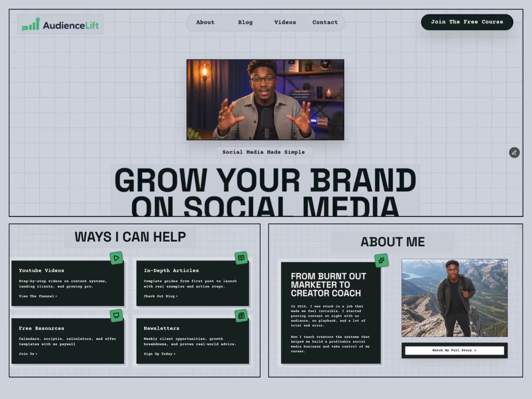Viewport: 532px width, 399px height.
Task: Click the 'Complete guides from first post' description
Action: [x=190, y=284]
